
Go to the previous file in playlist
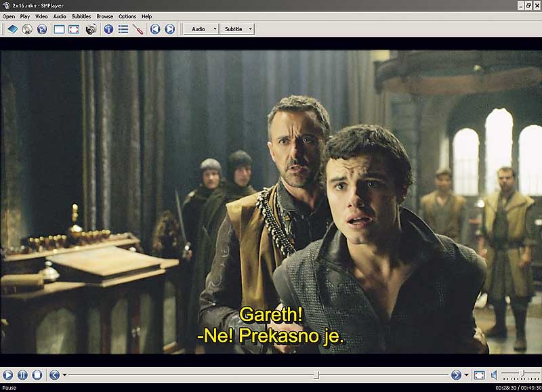155,29
